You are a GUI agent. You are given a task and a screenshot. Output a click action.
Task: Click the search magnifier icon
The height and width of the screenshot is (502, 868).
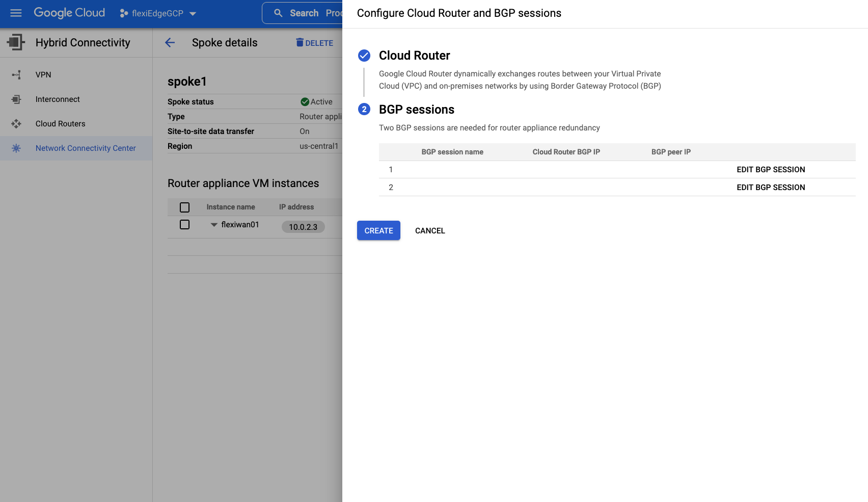[278, 13]
